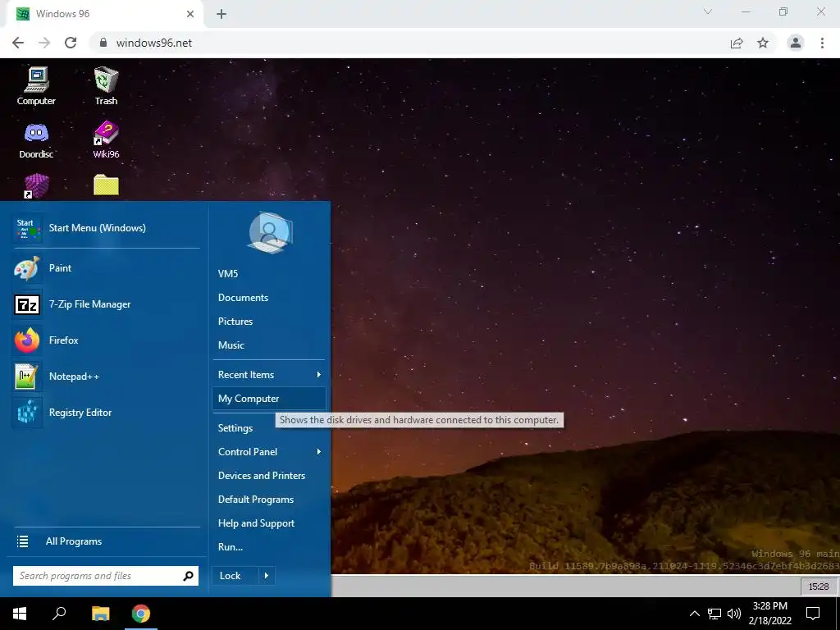The height and width of the screenshot is (630, 840).
Task: Open the network tray icon
Action: coord(714,614)
